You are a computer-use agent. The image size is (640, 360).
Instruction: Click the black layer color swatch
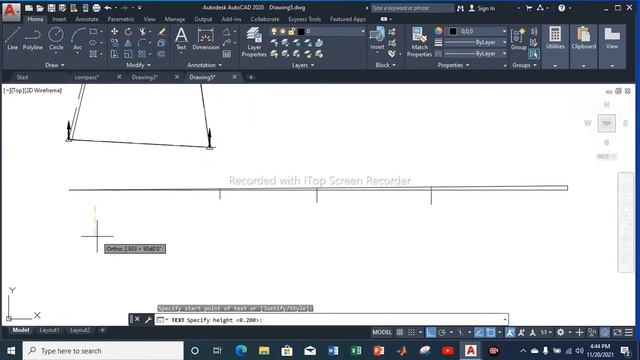[301, 31]
